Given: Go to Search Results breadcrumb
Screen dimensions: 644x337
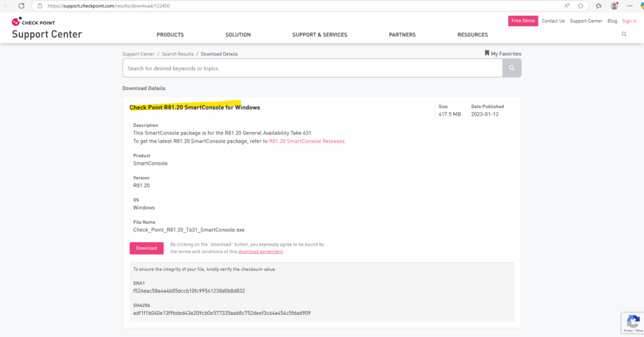Looking at the screenshot, I should [x=177, y=54].
